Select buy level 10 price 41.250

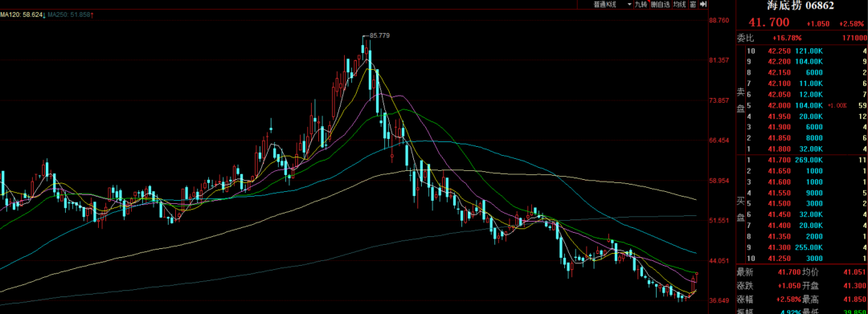point(779,258)
